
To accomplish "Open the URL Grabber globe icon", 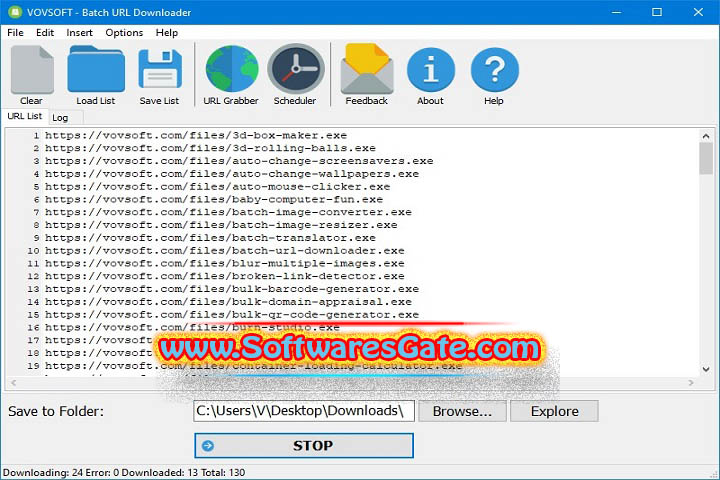I will (231, 69).
